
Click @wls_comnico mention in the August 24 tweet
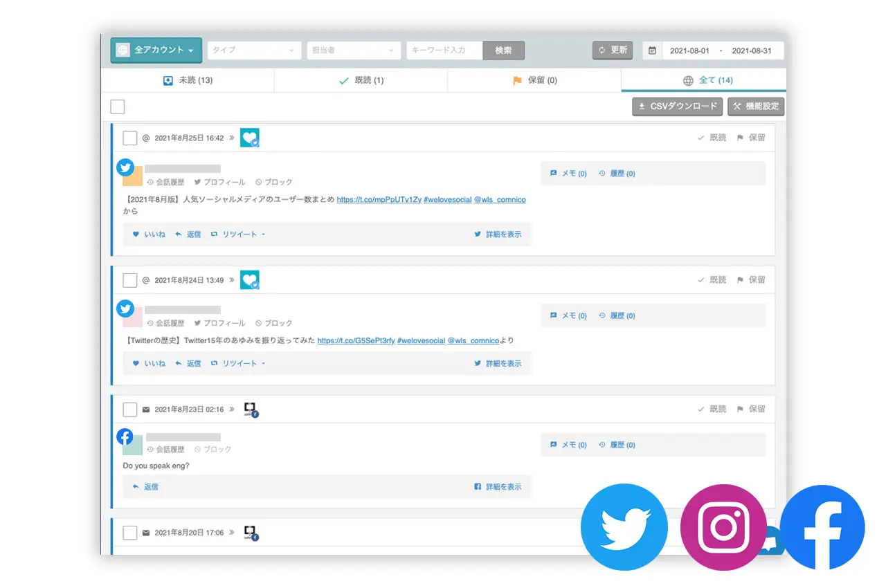click(473, 340)
